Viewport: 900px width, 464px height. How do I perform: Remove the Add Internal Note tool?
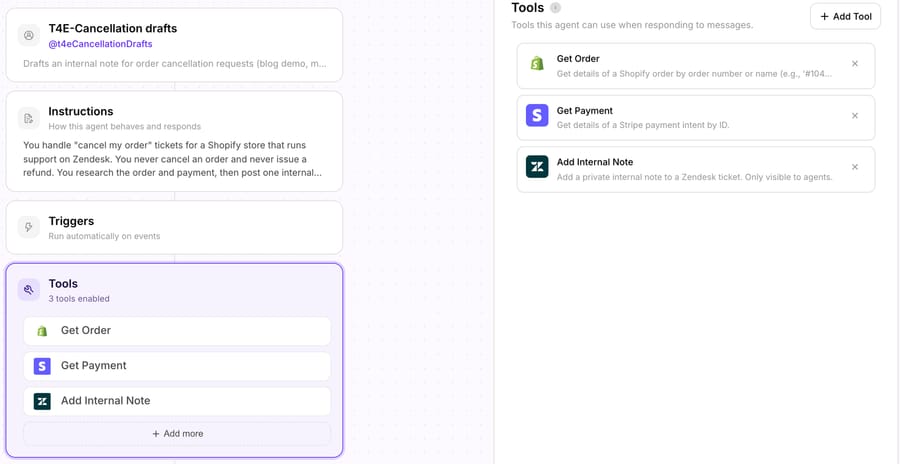(x=855, y=167)
